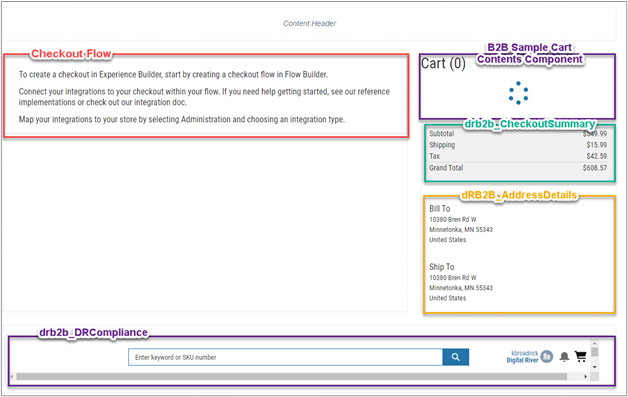Click Ship To Minnetonka, MN 55343 line
This screenshot has height=397, width=628.
click(461, 288)
